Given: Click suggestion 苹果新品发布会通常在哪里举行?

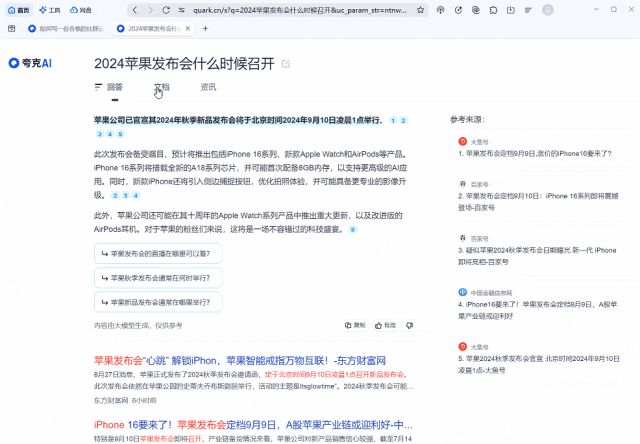Looking at the screenshot, I should [158, 302].
